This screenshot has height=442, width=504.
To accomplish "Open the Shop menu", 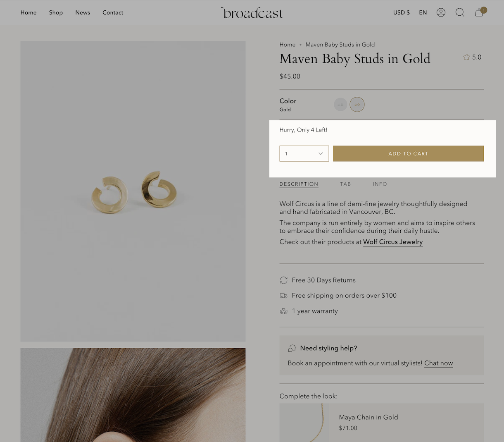I will coord(56,12).
